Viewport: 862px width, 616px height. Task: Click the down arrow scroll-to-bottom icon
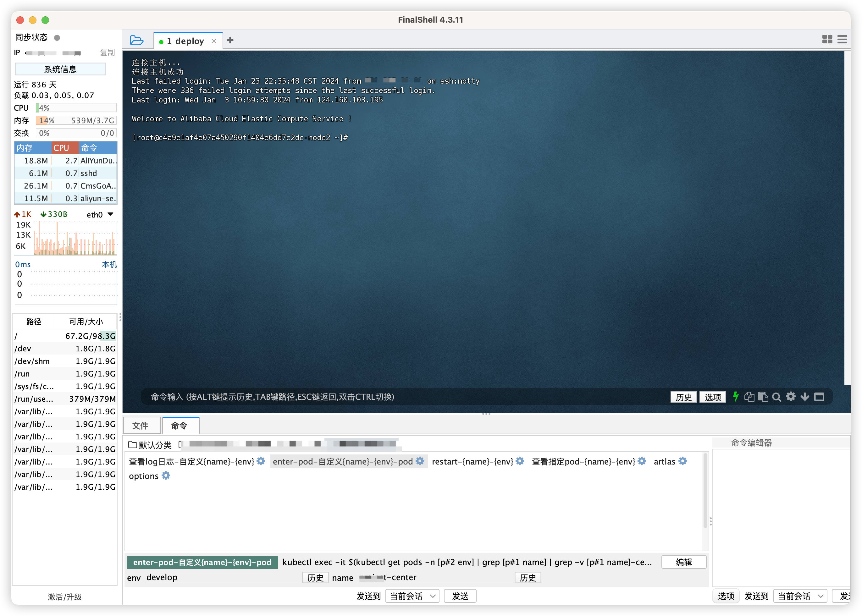coord(805,397)
